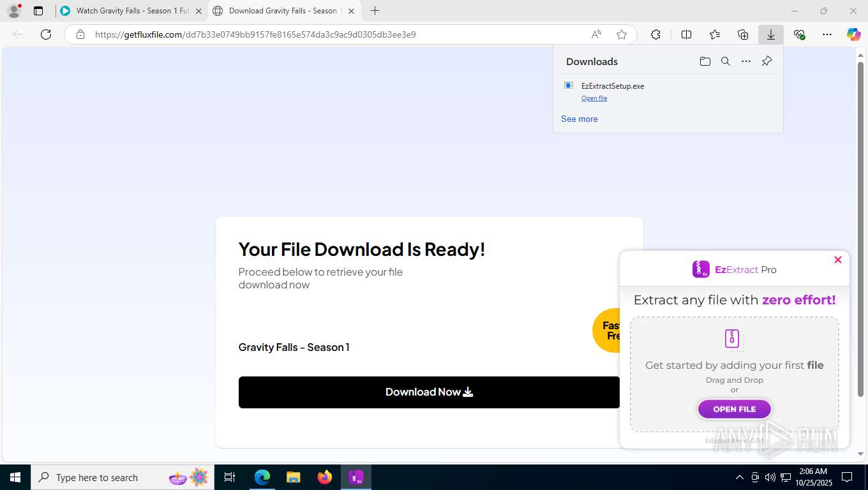The image size is (868, 490).
Task: View site information lock icon
Action: (x=80, y=34)
